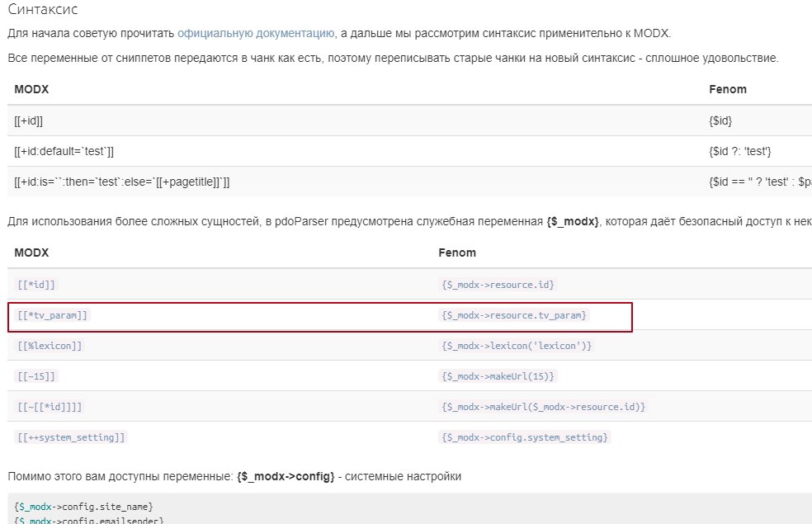This screenshot has width=812, height=524.
Task: Select the Синтаксис heading text
Action: [43, 9]
